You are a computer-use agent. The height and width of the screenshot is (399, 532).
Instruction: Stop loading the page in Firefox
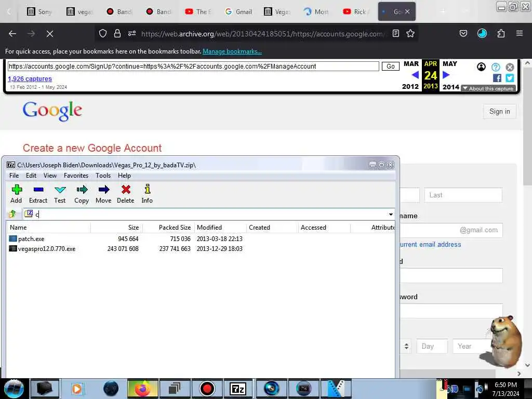49,34
